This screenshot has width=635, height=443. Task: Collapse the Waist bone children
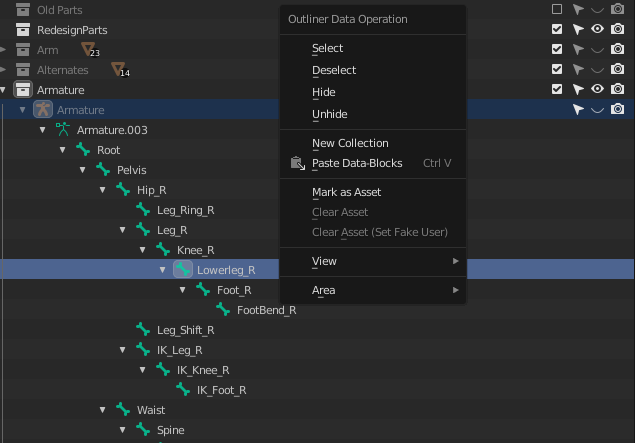(x=102, y=410)
